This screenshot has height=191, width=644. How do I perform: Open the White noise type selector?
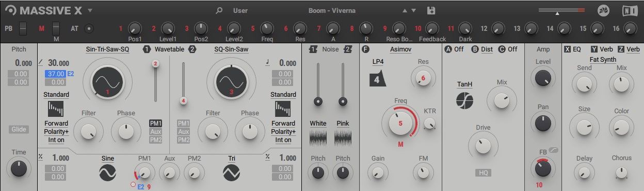pos(318,124)
